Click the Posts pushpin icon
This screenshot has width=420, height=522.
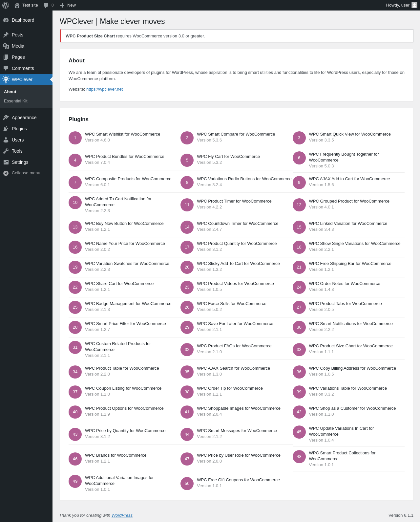[6, 35]
